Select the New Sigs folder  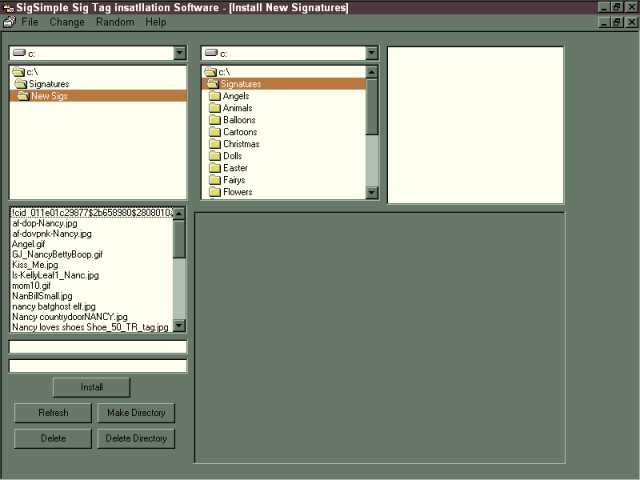pos(98,96)
